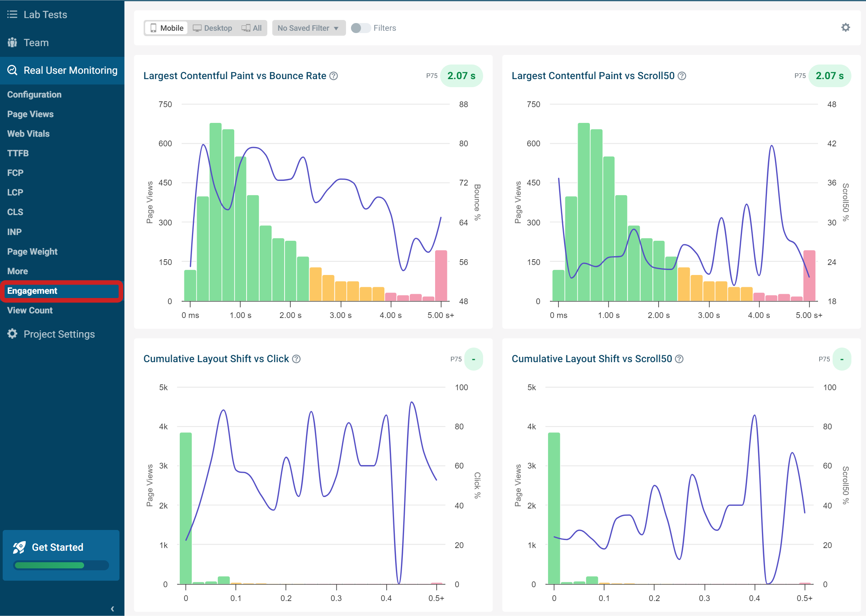
Task: Open Page Weight in sidebar
Action: [x=32, y=252]
